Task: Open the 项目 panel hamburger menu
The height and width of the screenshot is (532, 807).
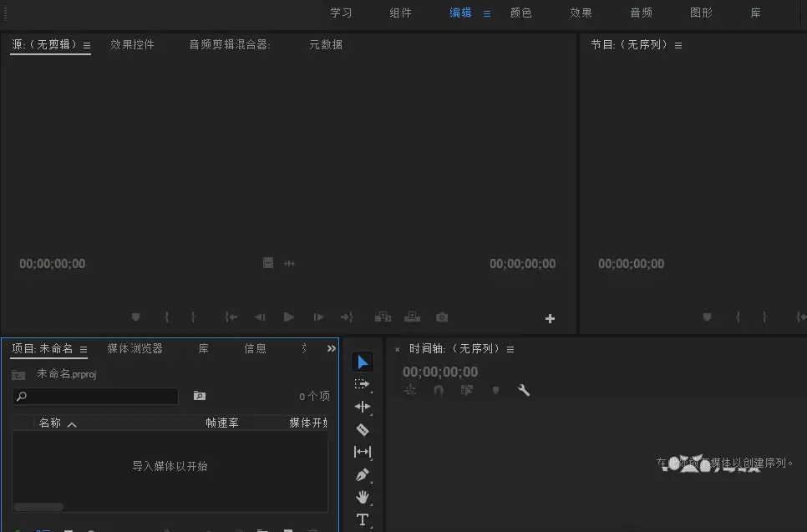Action: point(84,349)
